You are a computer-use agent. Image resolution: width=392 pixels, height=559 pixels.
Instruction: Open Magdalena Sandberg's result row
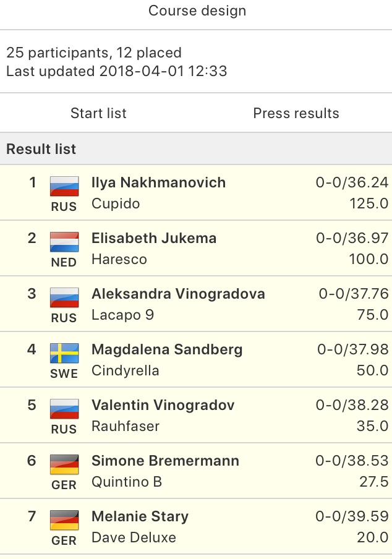tap(196, 359)
